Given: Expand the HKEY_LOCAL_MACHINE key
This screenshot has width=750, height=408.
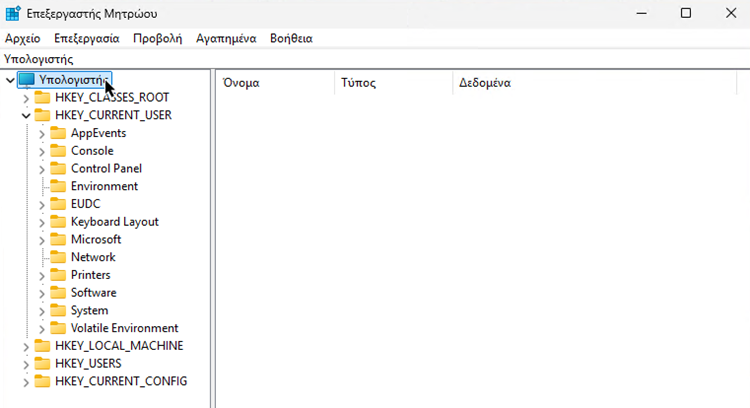Looking at the screenshot, I should pos(26,346).
